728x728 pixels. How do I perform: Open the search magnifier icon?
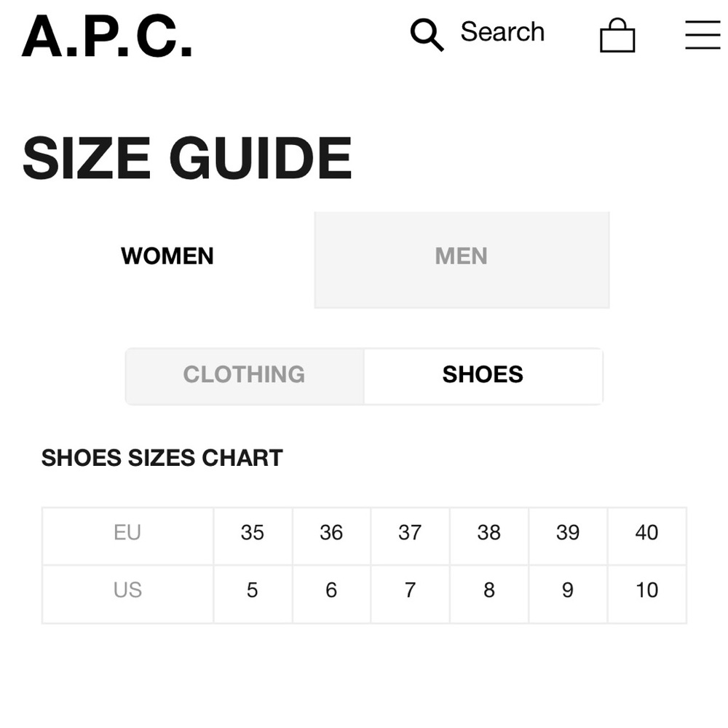427,34
